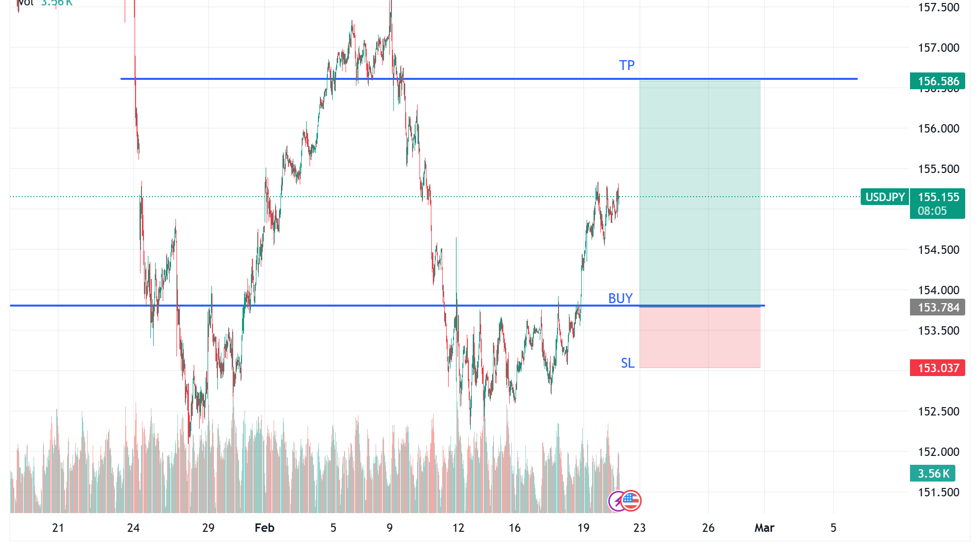Click the TP text annotation
980x553 pixels.
[627, 65]
